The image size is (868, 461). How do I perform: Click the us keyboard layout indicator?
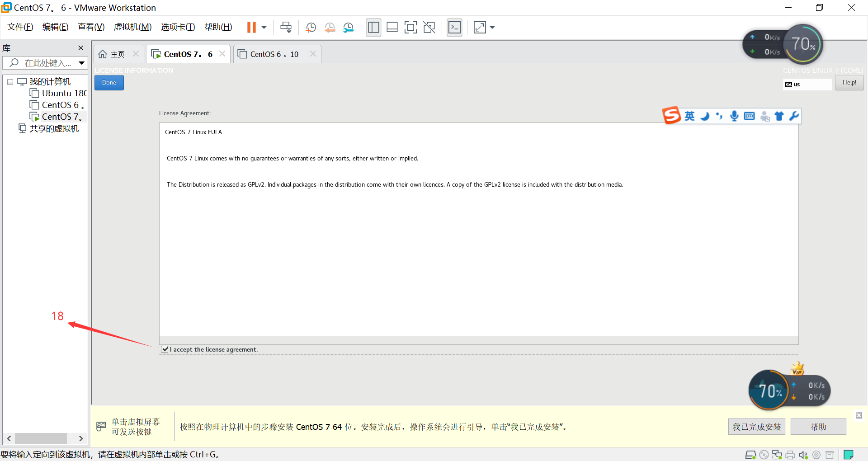coord(807,85)
